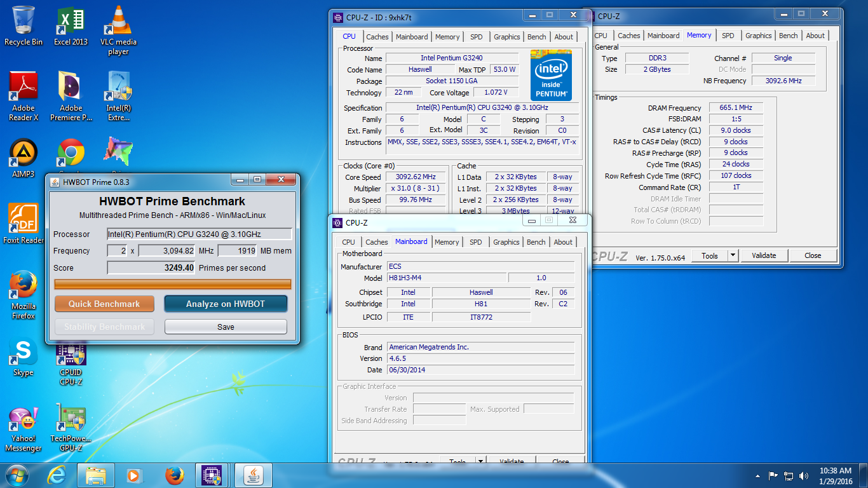
Task: Click the CPU-Z taskbar button
Action: point(211,475)
